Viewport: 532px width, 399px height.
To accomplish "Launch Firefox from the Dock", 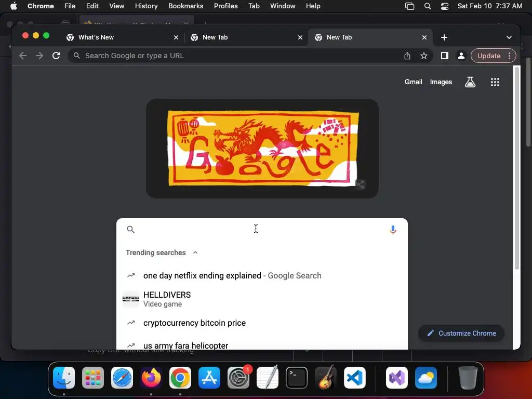I will (x=151, y=378).
